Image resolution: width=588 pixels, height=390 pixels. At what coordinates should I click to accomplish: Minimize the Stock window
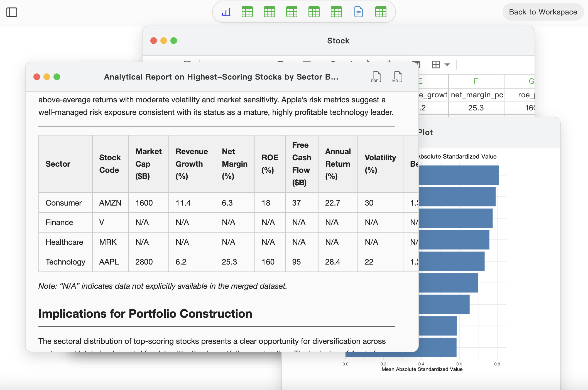[164, 41]
